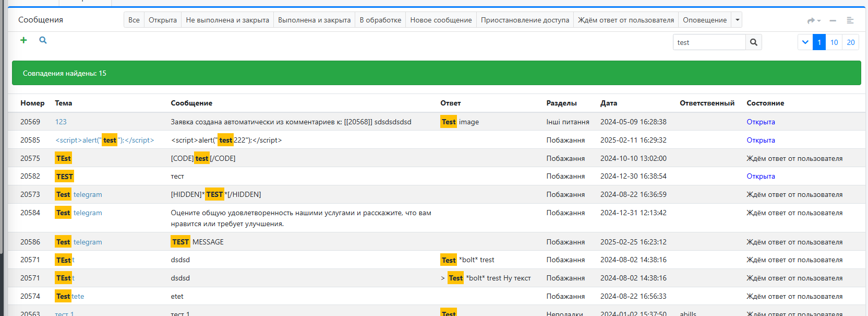Expand the pagination chevron dropdown
Viewport: 868px width, 316px height.
tap(805, 42)
